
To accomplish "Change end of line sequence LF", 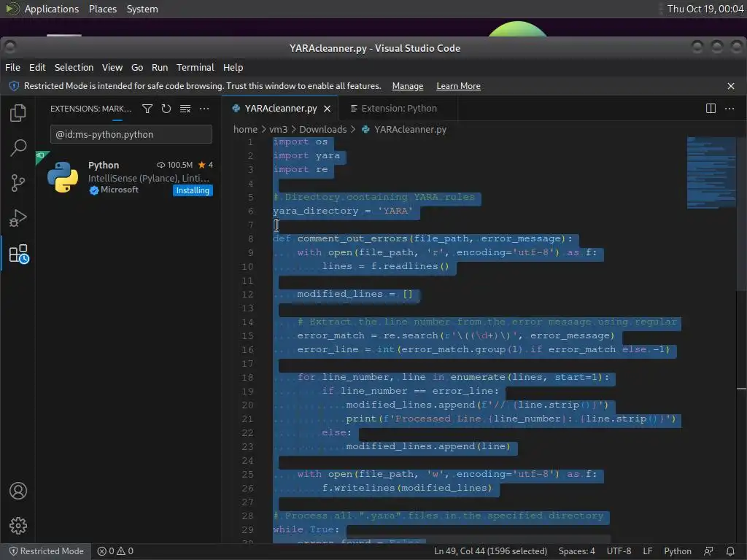I will [648, 551].
